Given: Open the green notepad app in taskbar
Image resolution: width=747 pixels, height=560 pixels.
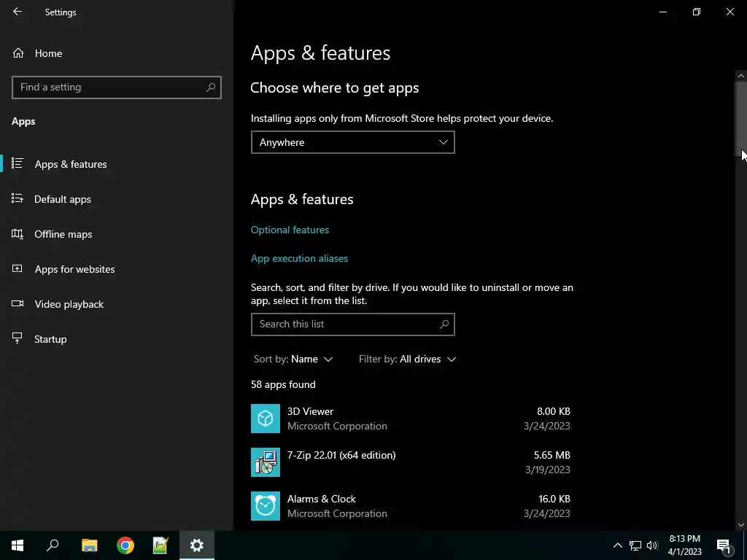Looking at the screenshot, I should click(x=160, y=545).
